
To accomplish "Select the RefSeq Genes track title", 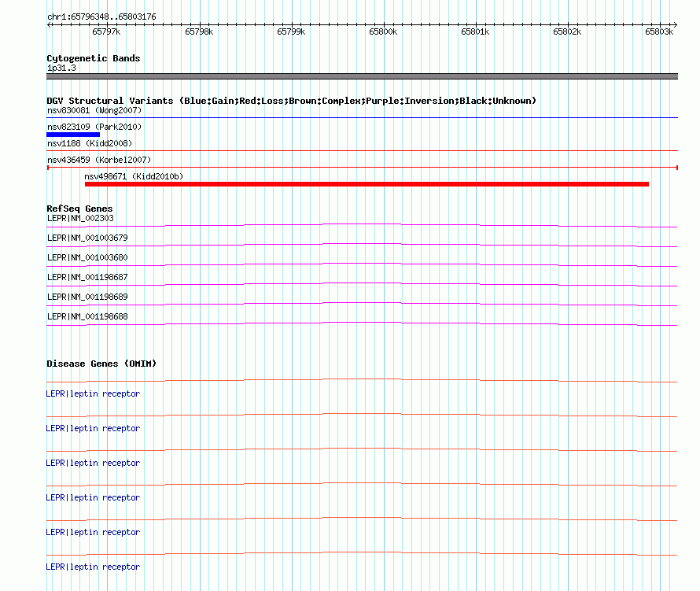I will [x=79, y=209].
